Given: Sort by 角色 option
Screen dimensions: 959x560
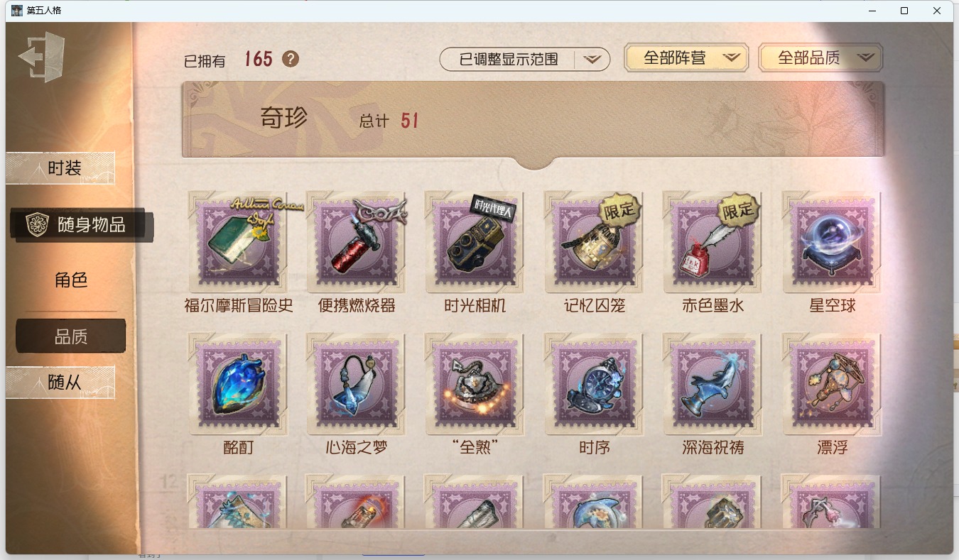Looking at the screenshot, I should [71, 280].
